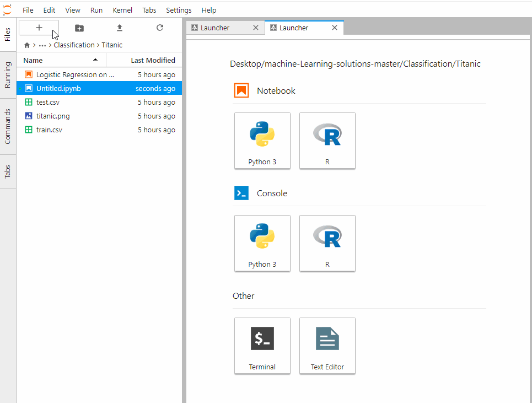
Task: Close the first Launcher tab
Action: point(255,28)
